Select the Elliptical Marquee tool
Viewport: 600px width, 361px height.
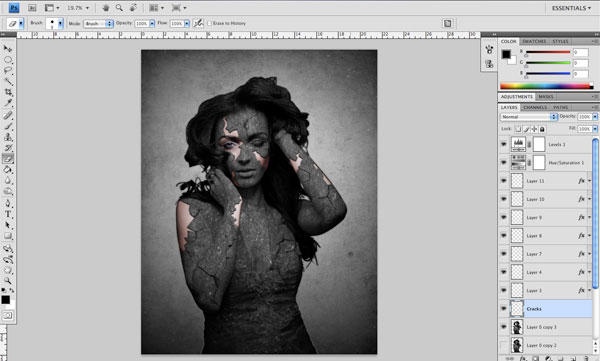point(8,60)
